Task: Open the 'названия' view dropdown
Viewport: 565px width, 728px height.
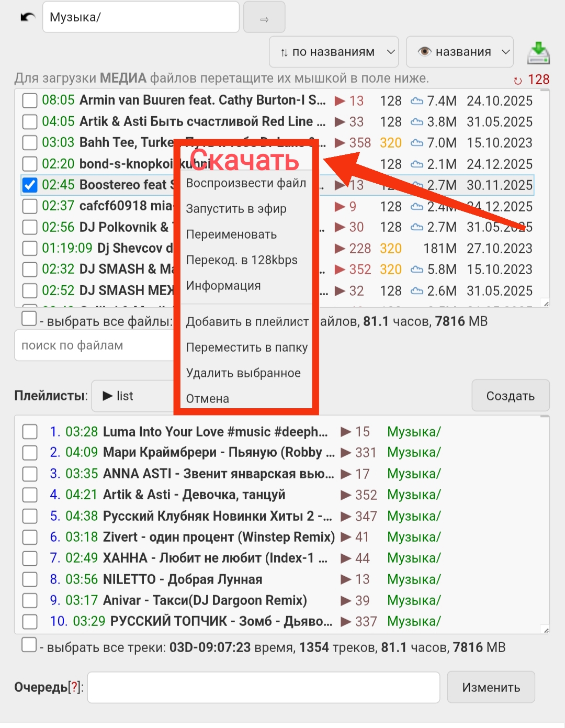Action: [x=459, y=52]
